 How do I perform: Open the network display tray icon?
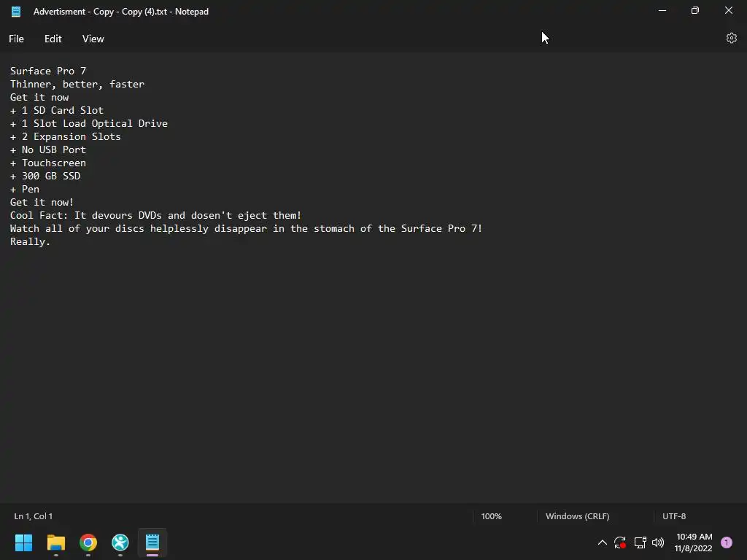640,542
